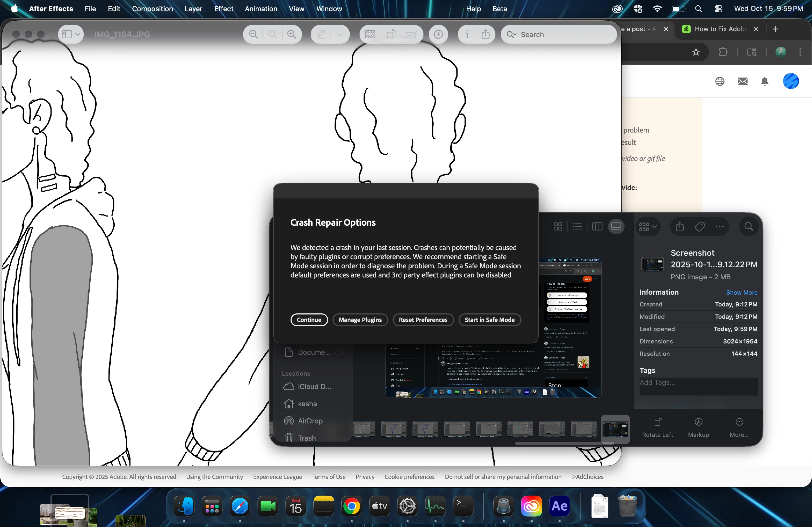The width and height of the screenshot is (812, 527).
Task: Click the Add Tags input field
Action: (x=698, y=382)
